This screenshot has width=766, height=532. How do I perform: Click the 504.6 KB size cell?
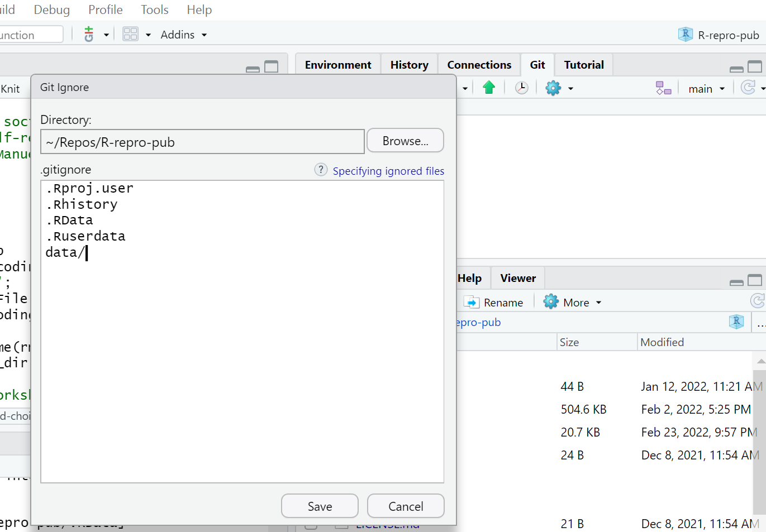(x=583, y=409)
